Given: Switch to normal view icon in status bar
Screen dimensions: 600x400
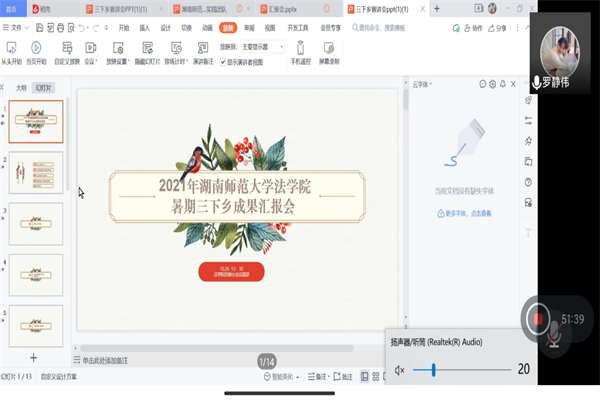Looking at the screenshot, I should [365, 377].
